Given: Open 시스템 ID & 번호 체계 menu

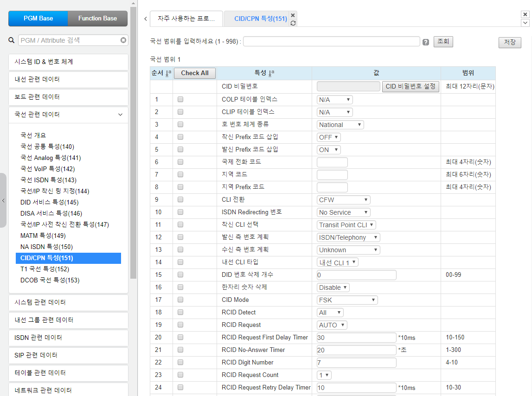Looking at the screenshot, I should pyautogui.click(x=68, y=62).
